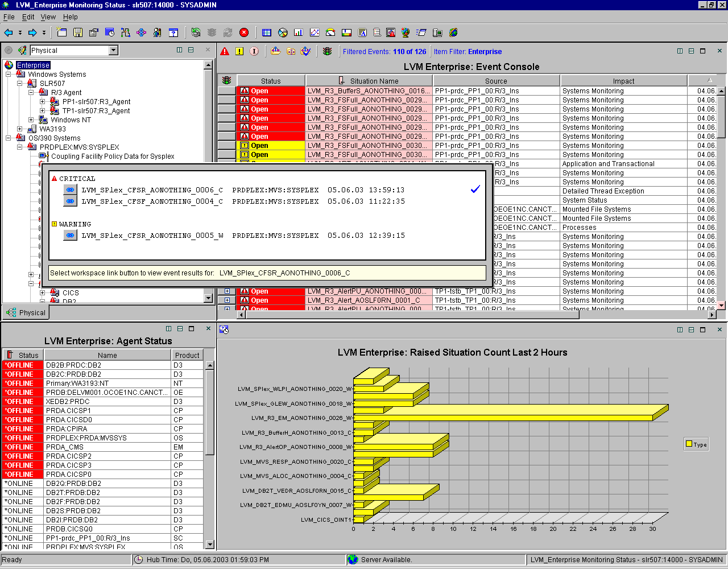This screenshot has width=728, height=569.
Task: Split the Agent Status pane horizontally
Action: point(180,328)
